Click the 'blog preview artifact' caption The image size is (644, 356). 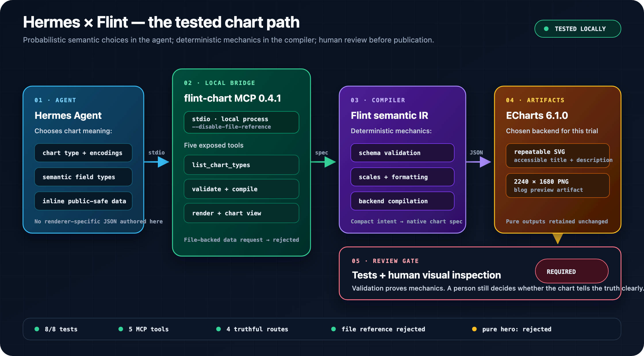tap(549, 190)
